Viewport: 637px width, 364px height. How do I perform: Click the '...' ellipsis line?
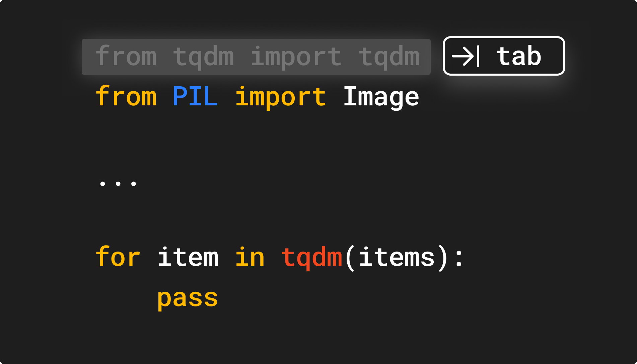118,183
